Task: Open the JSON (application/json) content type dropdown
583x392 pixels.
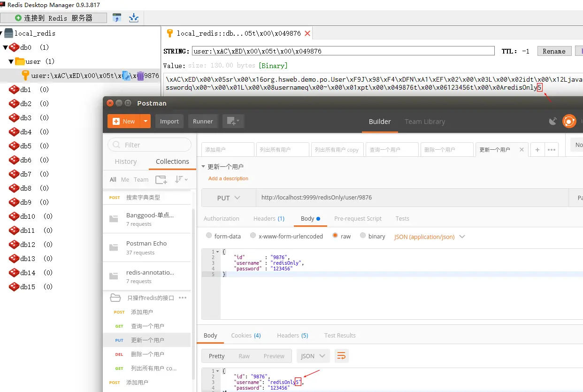Action: 430,237
